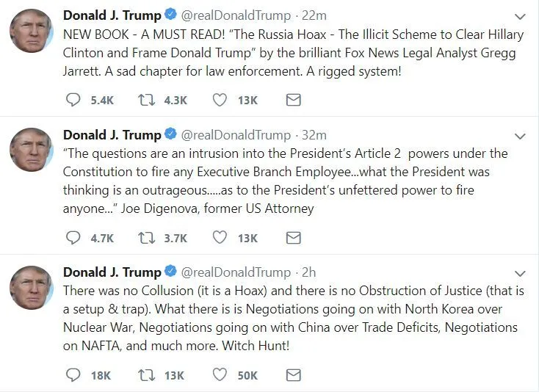Expand options chevron on the 22m tweet
The image size is (539, 392).
[x=520, y=16]
